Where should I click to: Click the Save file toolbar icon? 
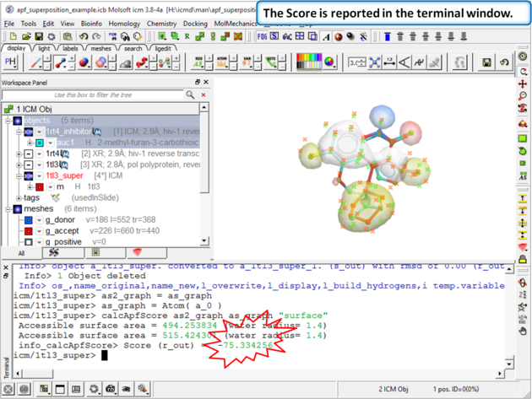[40, 37]
